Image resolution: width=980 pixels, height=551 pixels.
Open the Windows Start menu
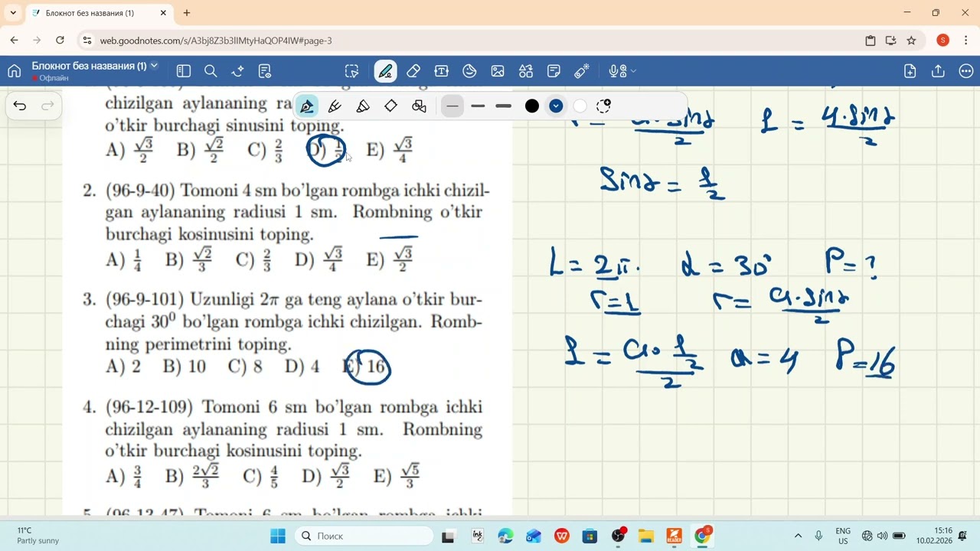pyautogui.click(x=277, y=536)
